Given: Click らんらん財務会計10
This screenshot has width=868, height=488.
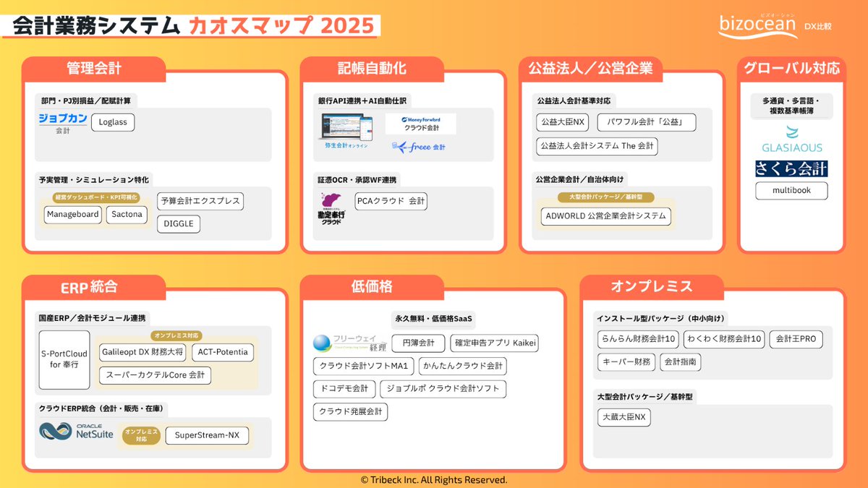Looking at the screenshot, I should click(638, 339).
